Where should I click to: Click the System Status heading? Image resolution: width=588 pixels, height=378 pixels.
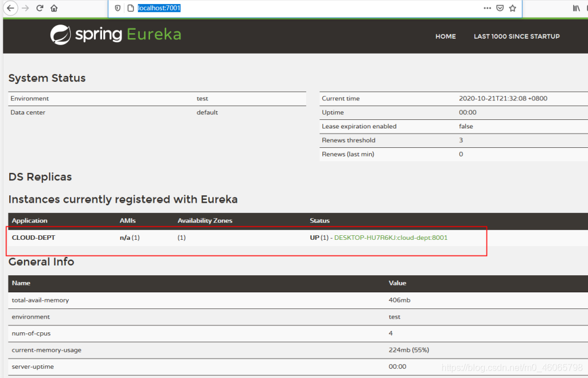(47, 78)
